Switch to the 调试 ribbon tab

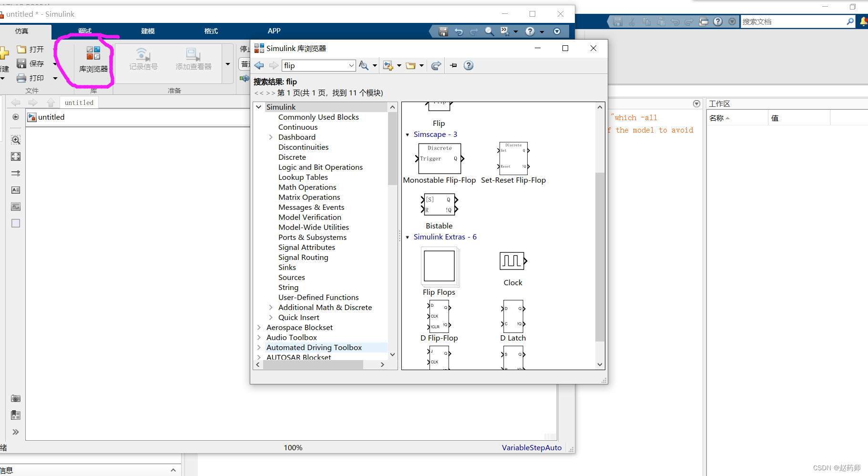[85, 31]
